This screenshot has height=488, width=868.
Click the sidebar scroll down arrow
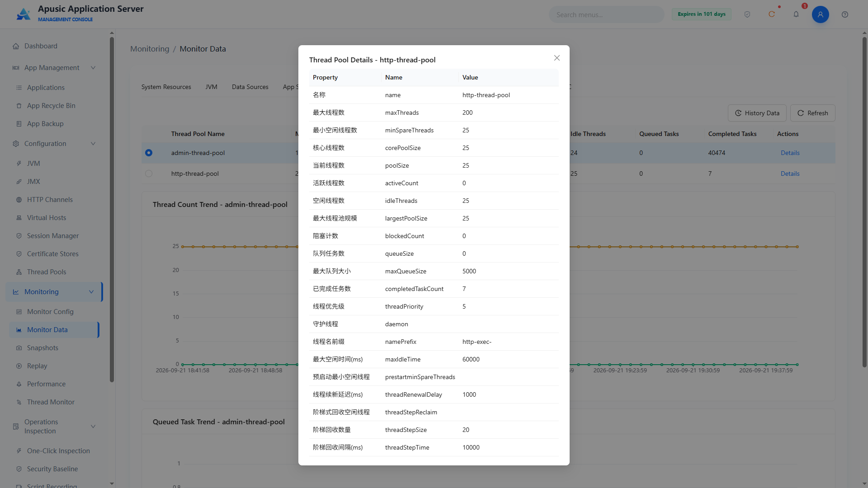112,483
